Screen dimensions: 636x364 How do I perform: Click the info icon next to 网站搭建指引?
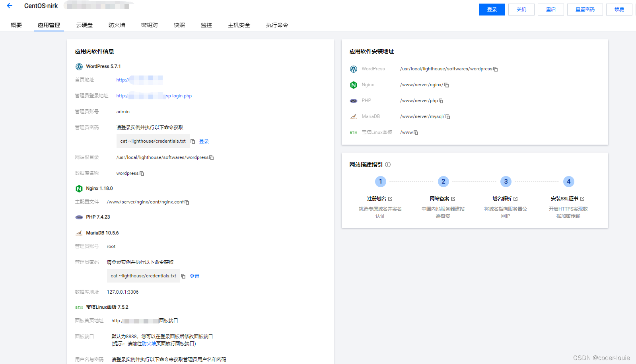(388, 165)
